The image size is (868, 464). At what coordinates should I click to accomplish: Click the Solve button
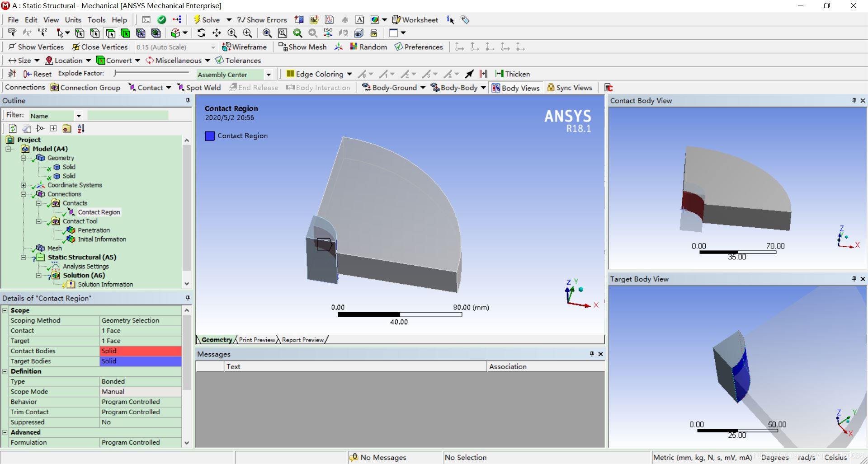point(207,19)
